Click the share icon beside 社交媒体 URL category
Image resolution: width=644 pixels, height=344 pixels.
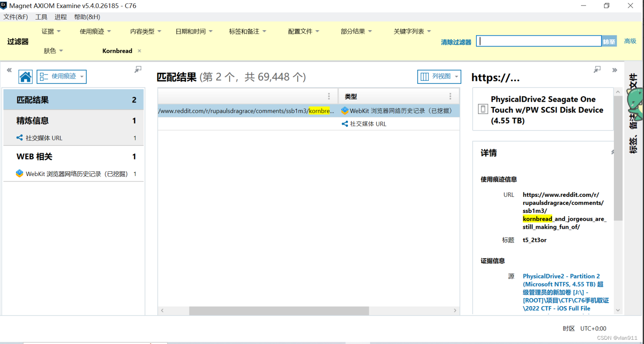point(20,138)
